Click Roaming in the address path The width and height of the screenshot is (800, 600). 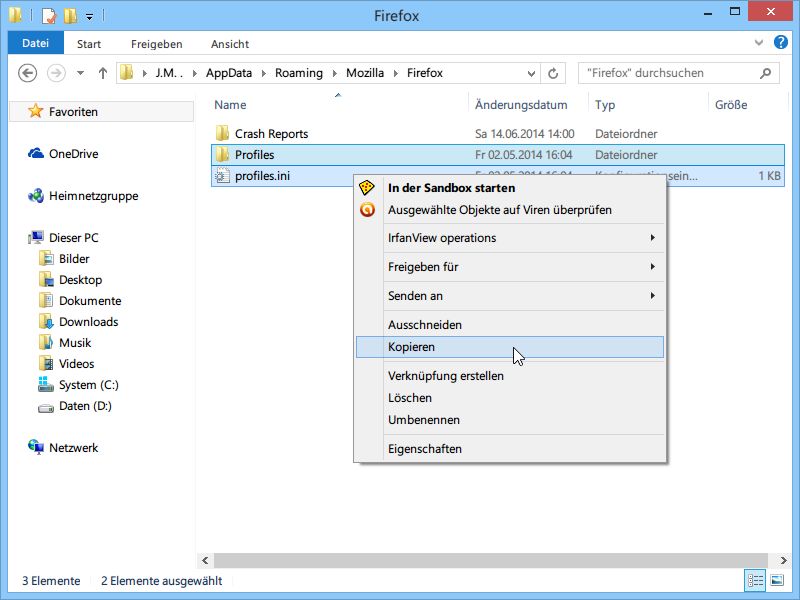click(298, 73)
